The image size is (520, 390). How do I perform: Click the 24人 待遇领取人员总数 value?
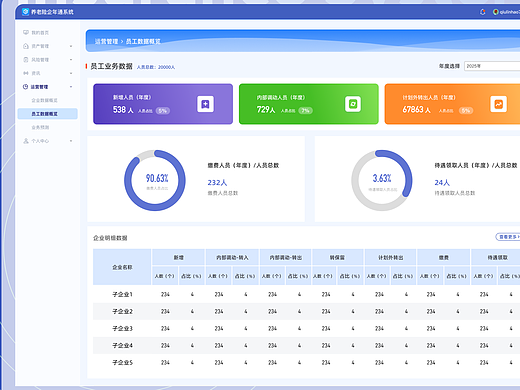coord(442,183)
